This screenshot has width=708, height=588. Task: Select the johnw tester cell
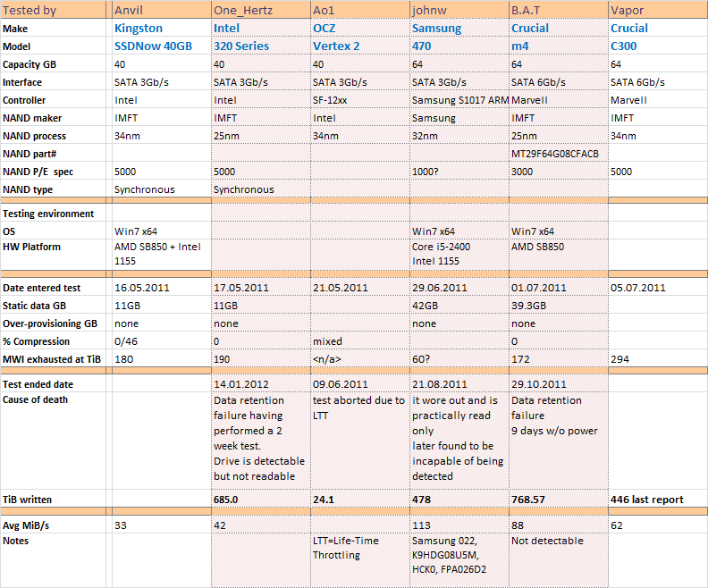point(459,10)
